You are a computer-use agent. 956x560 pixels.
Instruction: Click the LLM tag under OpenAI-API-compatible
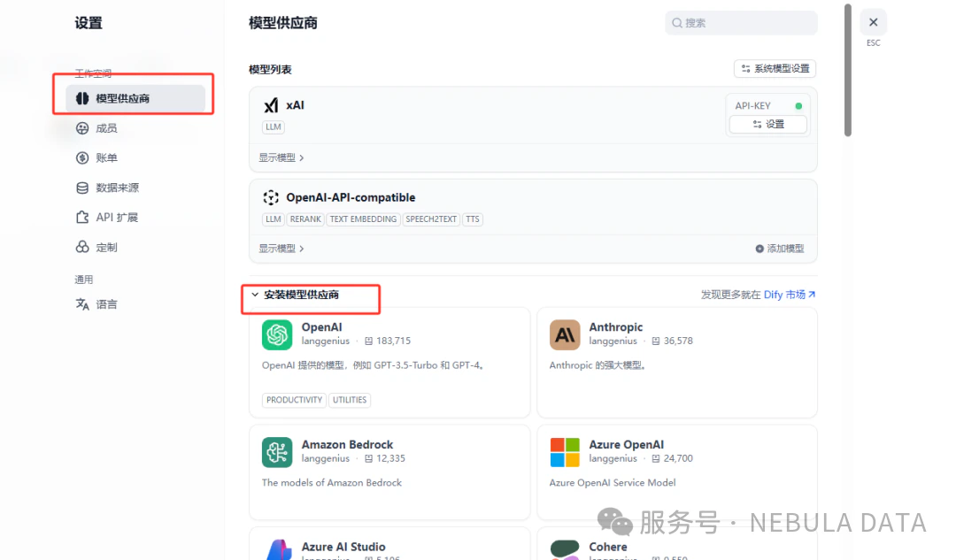[274, 219]
